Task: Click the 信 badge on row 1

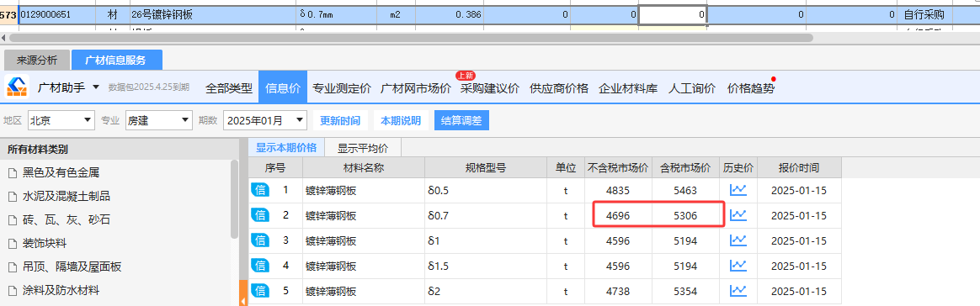Action: pyautogui.click(x=260, y=190)
